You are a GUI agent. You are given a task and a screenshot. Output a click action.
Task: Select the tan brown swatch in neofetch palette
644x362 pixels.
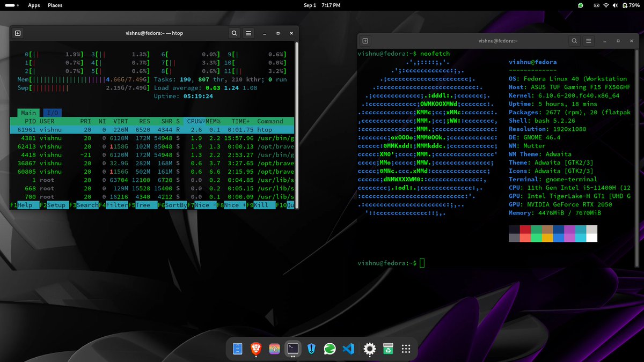coord(547,230)
